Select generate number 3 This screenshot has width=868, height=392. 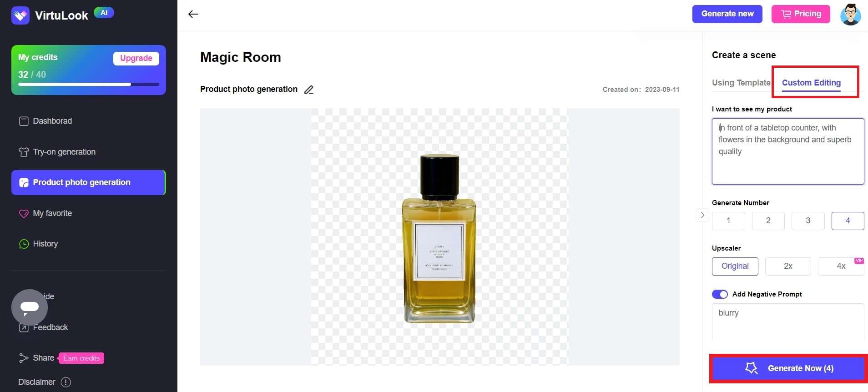[808, 221]
